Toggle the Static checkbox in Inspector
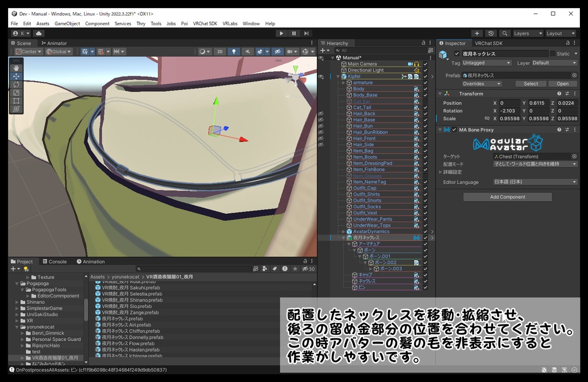 point(552,53)
